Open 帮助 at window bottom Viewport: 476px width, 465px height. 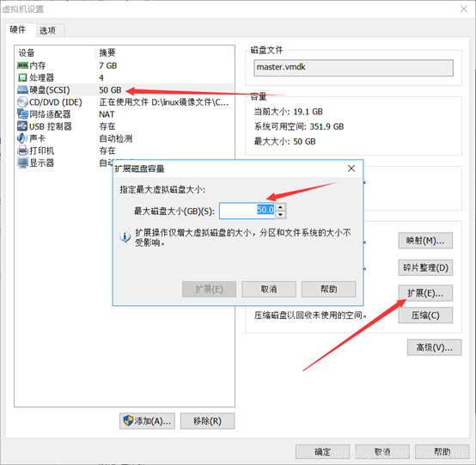[442, 451]
